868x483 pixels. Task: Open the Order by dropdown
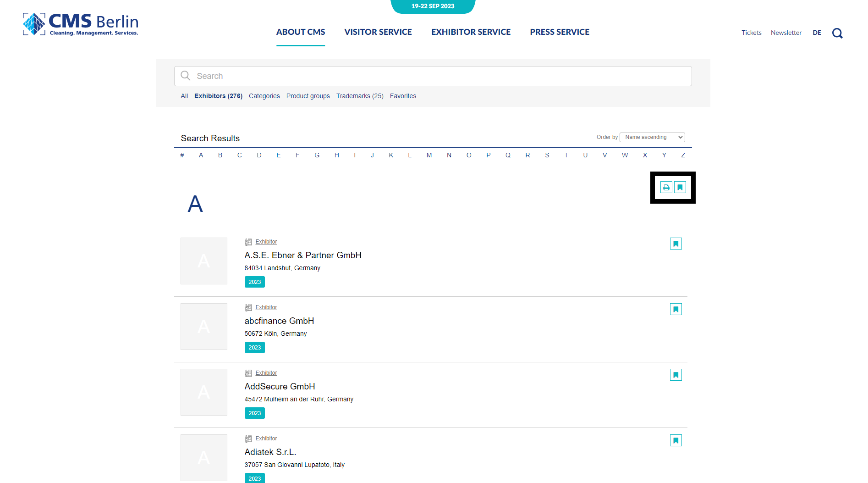pos(652,137)
